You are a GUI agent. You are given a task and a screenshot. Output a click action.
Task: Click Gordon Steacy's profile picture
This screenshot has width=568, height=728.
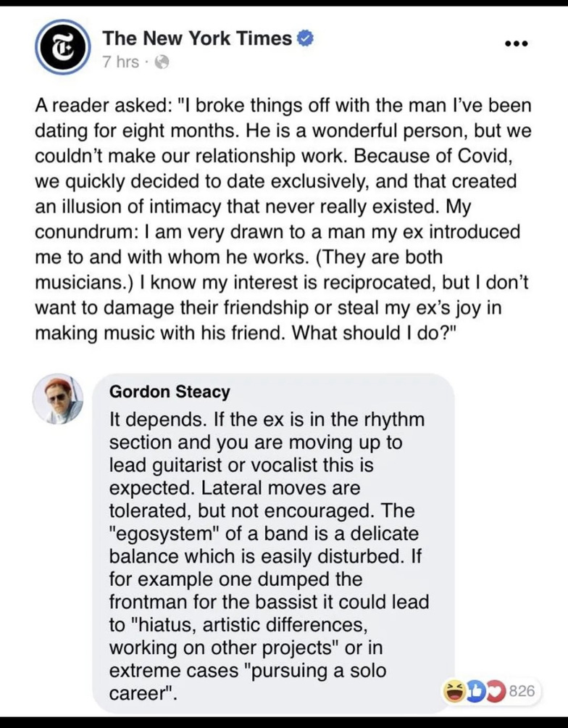[x=58, y=399]
